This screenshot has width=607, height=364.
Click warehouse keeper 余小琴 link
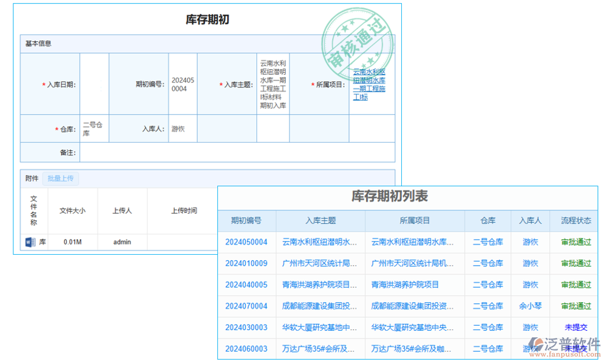[530, 306]
